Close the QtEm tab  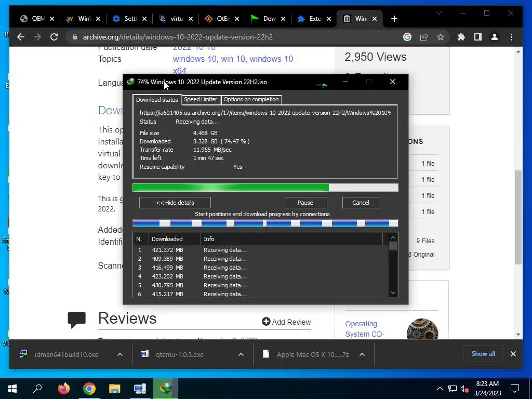coord(237,19)
